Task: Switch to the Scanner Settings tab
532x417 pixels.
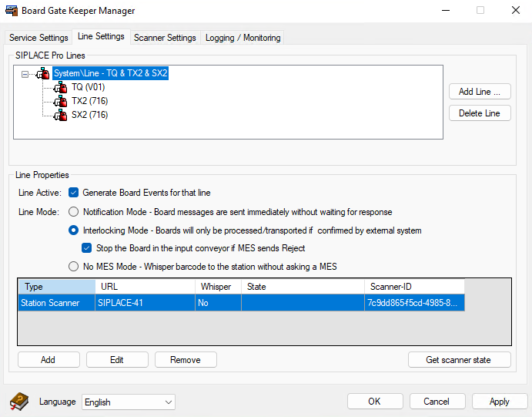Action: [165, 37]
